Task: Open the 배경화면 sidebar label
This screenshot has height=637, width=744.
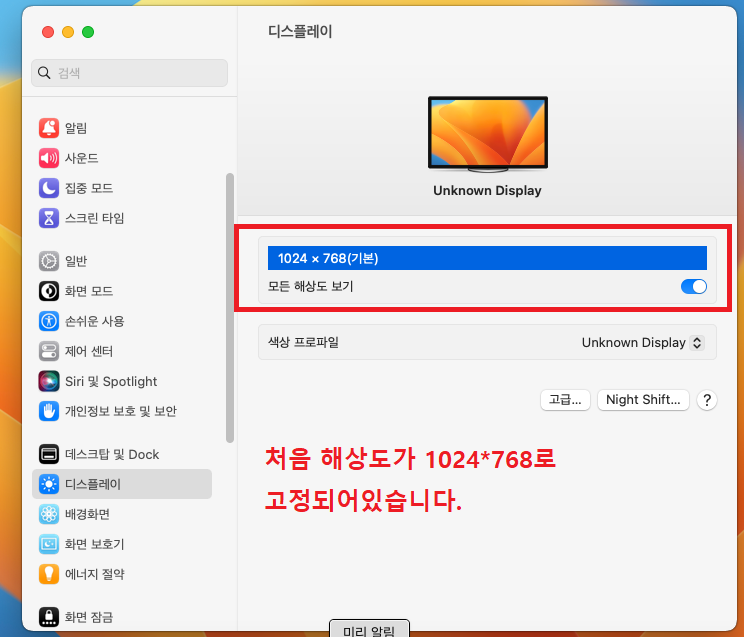Action: [x=88, y=514]
